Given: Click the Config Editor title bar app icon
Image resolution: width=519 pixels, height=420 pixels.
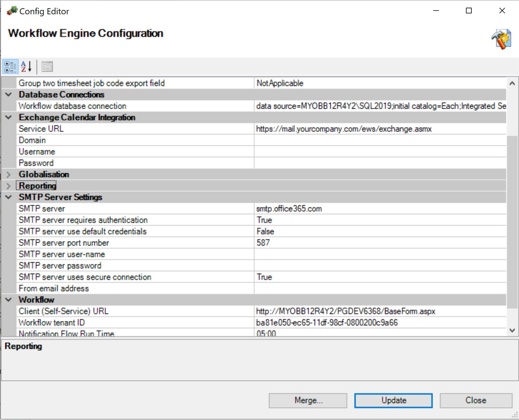Looking at the screenshot, I should tap(12, 11).
